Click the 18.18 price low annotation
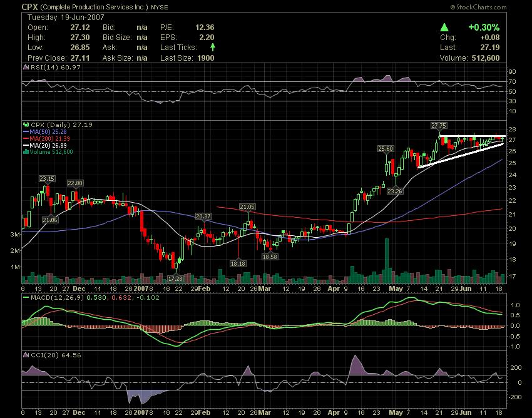 coord(238,263)
